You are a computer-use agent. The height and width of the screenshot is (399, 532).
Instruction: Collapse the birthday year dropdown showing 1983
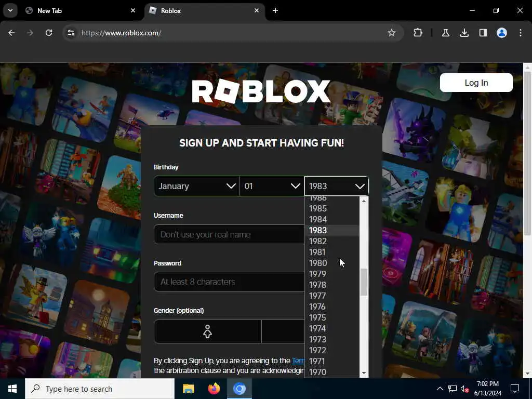(337, 186)
